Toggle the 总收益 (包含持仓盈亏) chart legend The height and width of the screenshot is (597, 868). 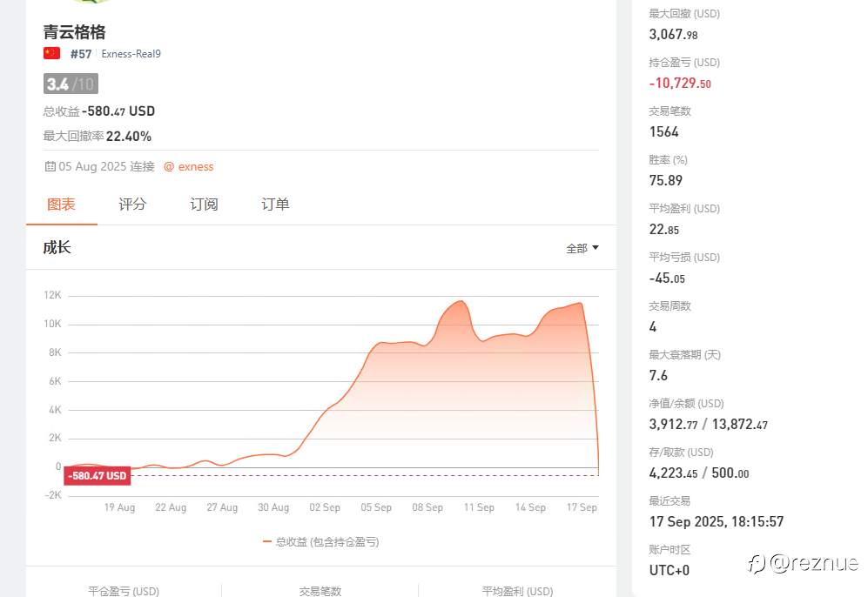[x=321, y=541]
